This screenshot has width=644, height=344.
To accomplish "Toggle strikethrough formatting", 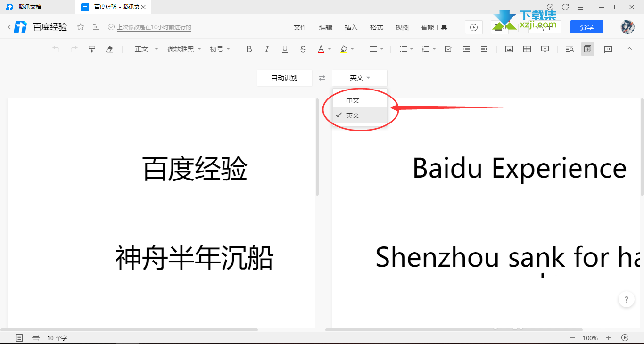I will [x=303, y=49].
